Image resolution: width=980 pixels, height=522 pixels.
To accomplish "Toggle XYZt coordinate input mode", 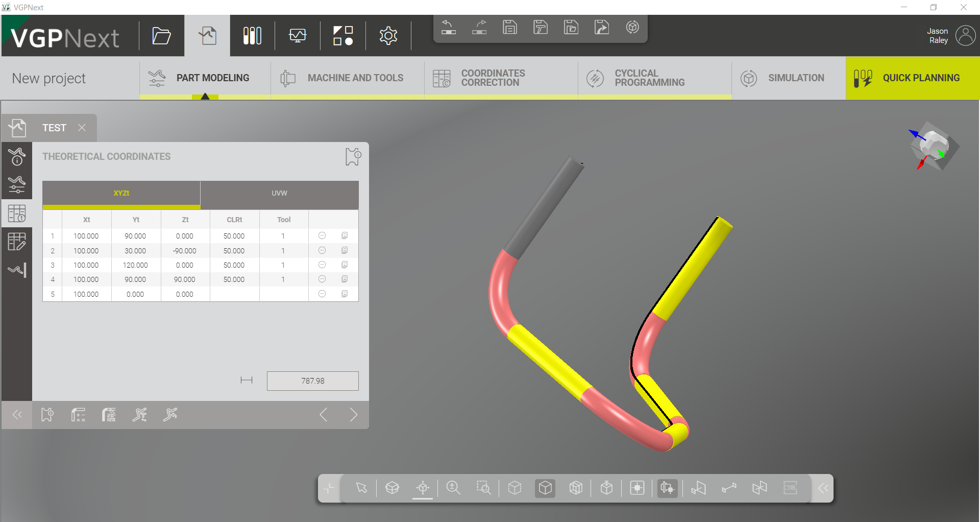I will coord(121,194).
